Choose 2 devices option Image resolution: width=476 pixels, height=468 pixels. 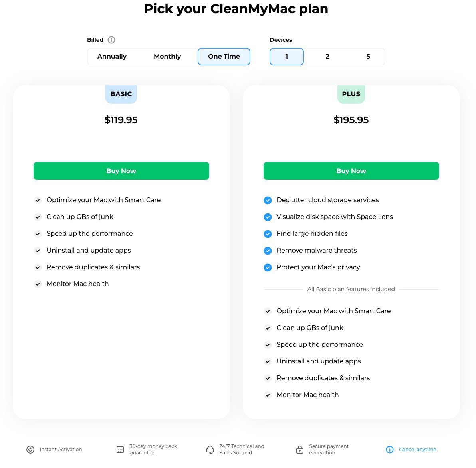pyautogui.click(x=327, y=57)
